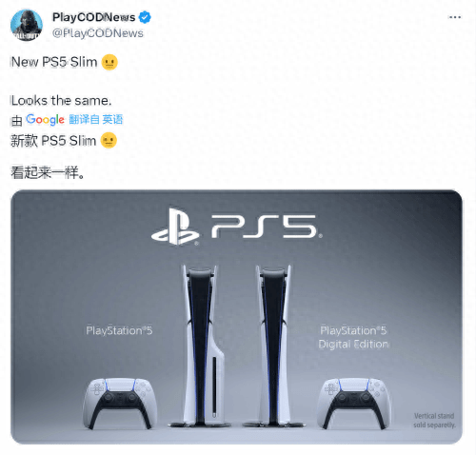The image size is (476, 455).
Task: Click the disc-drive PS5 console
Action: pos(201,346)
